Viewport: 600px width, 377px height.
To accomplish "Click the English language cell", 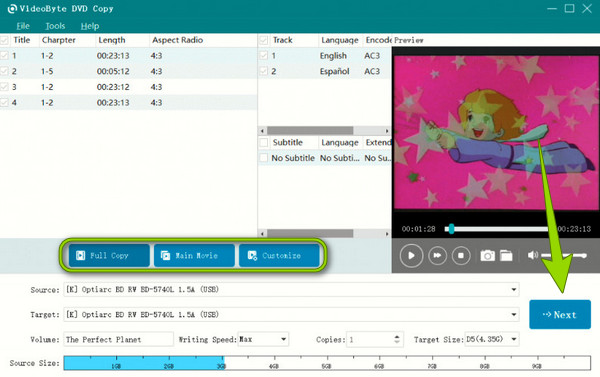I will pos(333,55).
